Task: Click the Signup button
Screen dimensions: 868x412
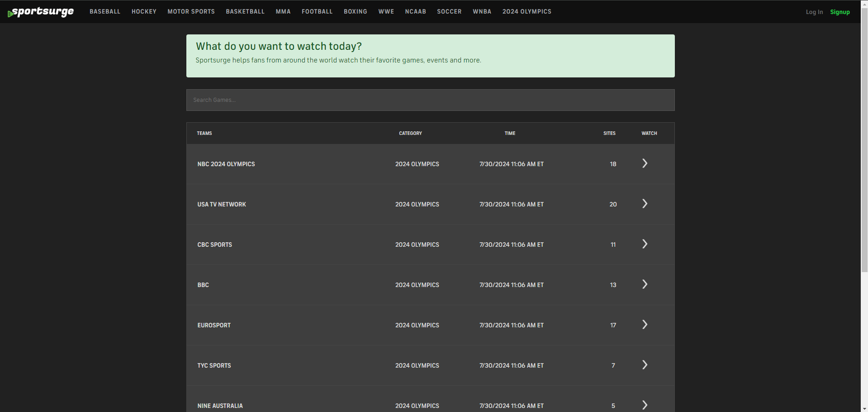Action: (x=840, y=12)
